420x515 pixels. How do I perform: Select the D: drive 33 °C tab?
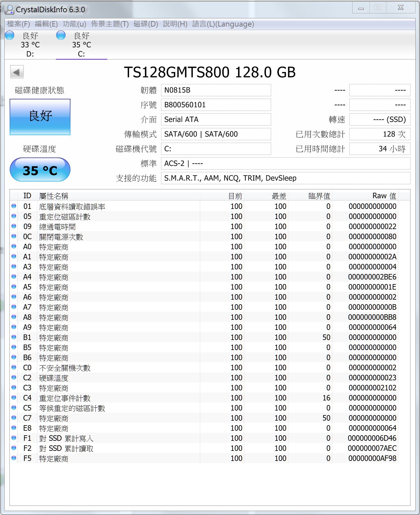tap(30, 45)
